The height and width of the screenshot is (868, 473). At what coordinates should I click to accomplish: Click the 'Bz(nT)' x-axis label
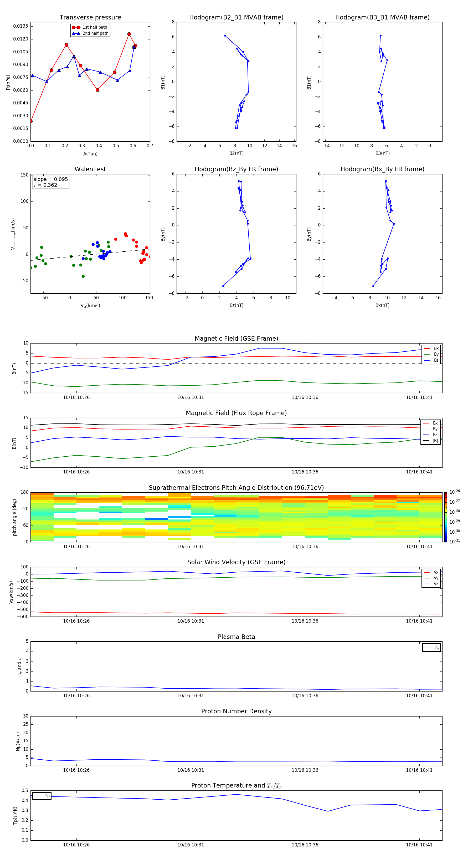[236, 305]
